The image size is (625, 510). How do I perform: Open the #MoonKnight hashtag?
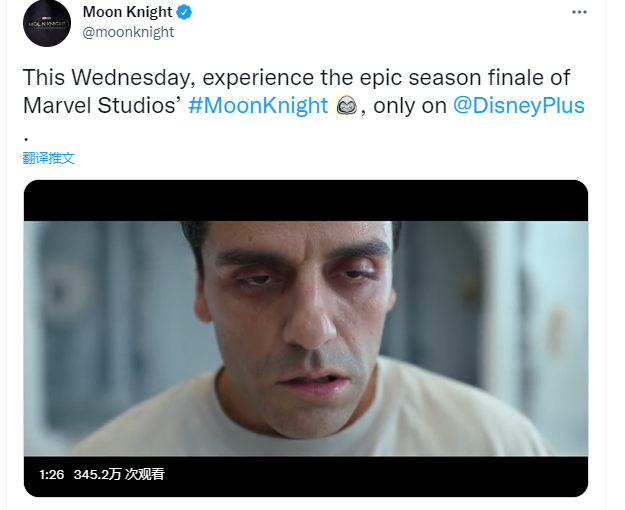coord(257,106)
